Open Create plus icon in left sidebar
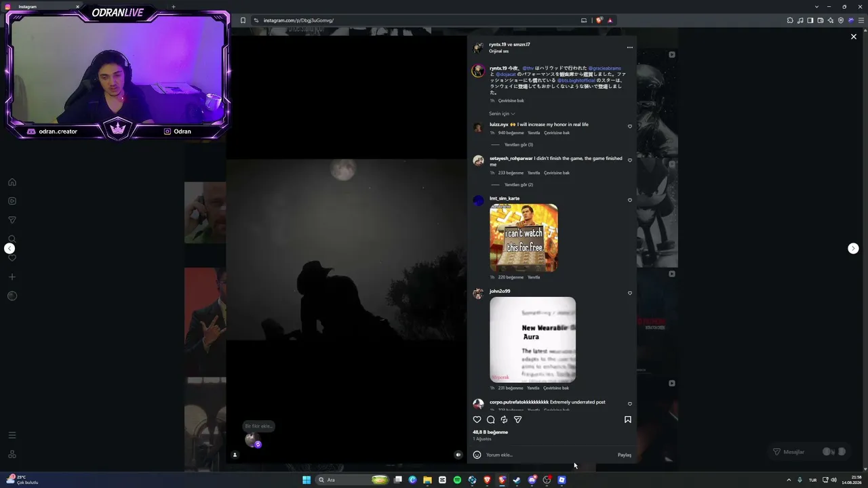This screenshot has width=868, height=488. click(x=12, y=277)
